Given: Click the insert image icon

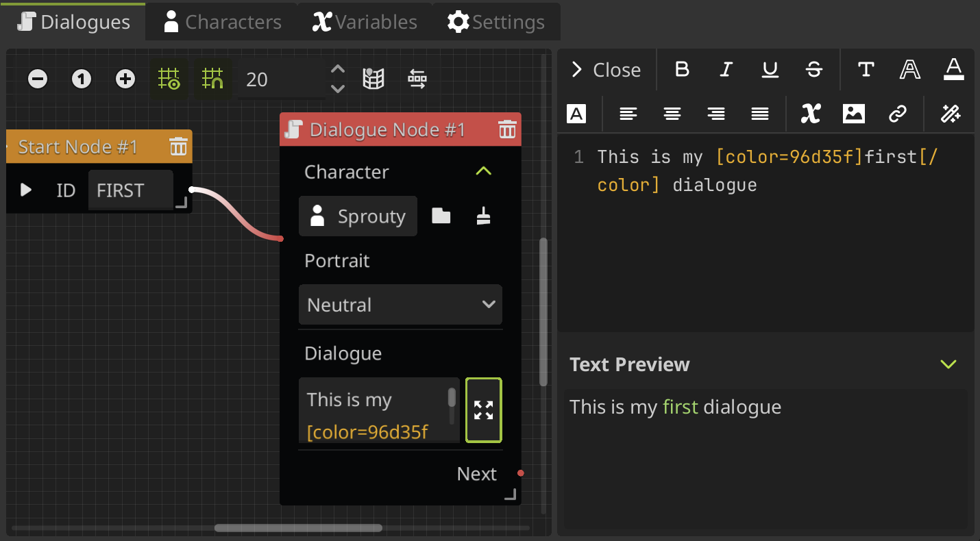Looking at the screenshot, I should point(853,114).
